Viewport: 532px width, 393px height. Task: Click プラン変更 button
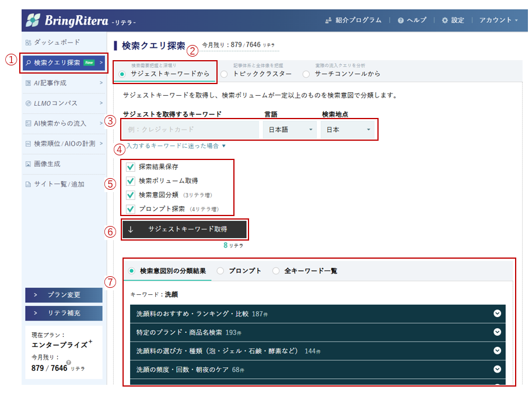(64, 295)
